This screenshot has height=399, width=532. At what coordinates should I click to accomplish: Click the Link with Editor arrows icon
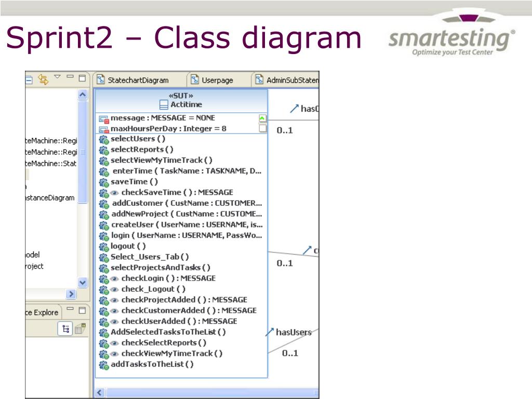point(43,79)
